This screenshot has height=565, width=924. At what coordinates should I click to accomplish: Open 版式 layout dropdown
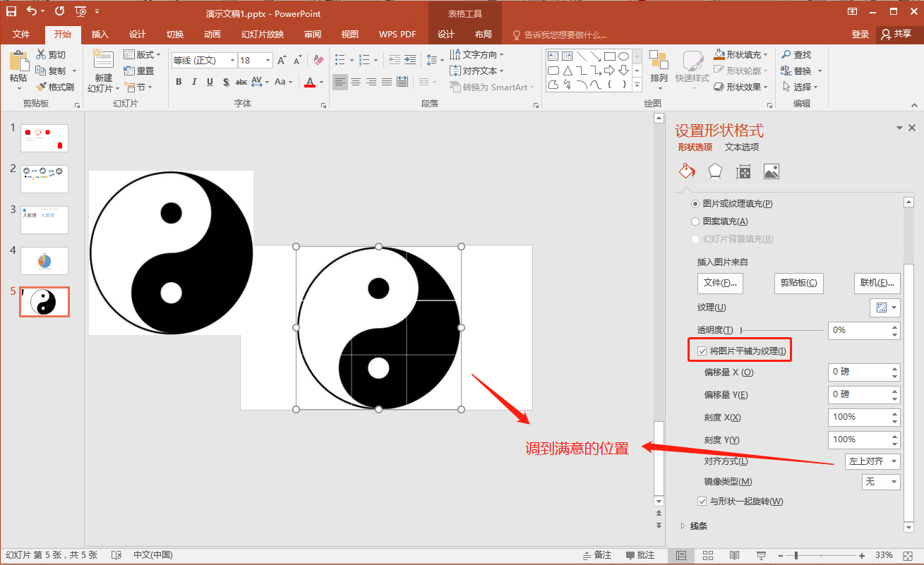(x=142, y=54)
